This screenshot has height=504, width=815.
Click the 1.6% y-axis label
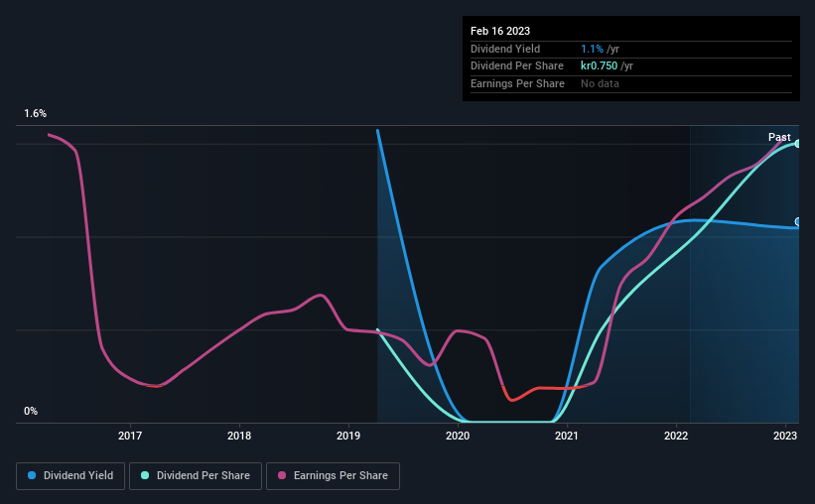pyautogui.click(x=35, y=113)
